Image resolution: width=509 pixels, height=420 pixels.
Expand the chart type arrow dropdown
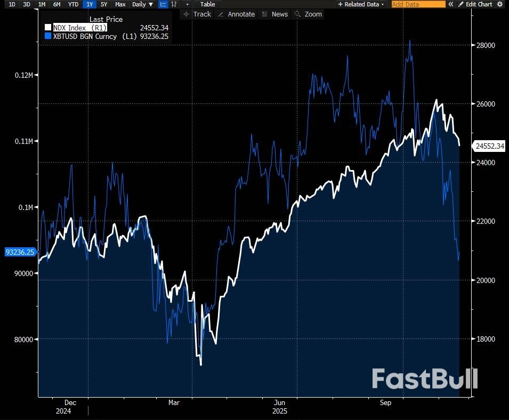click(x=187, y=4)
